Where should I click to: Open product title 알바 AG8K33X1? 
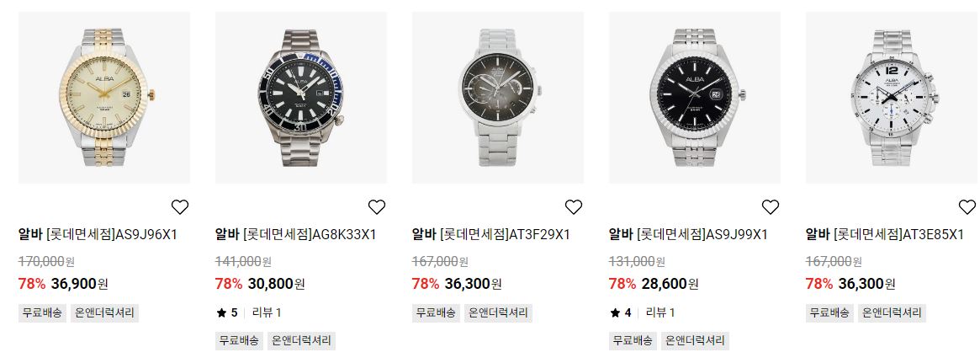295,235
